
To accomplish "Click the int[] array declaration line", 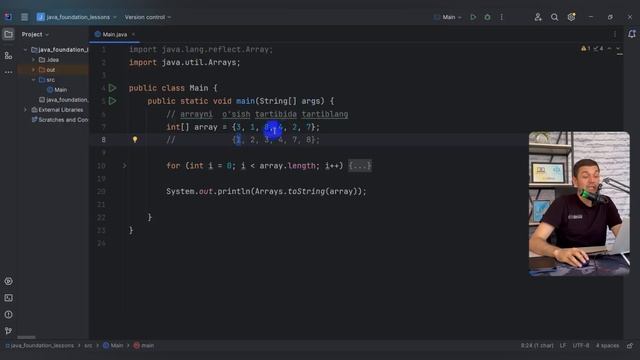I will pos(243,127).
